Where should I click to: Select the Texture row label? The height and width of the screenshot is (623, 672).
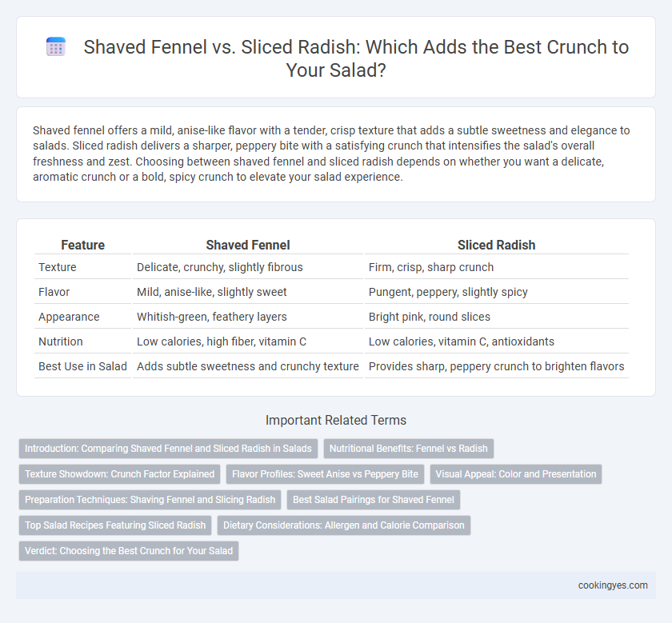[x=58, y=267]
